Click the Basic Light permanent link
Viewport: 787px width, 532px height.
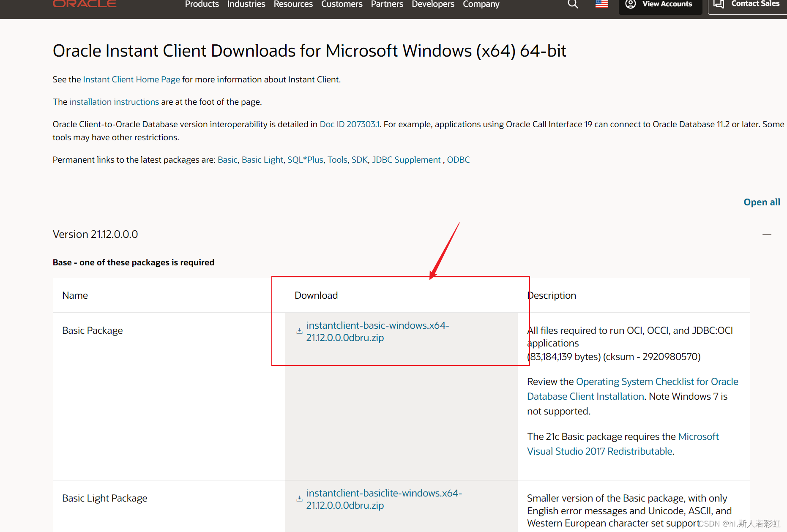262,160
